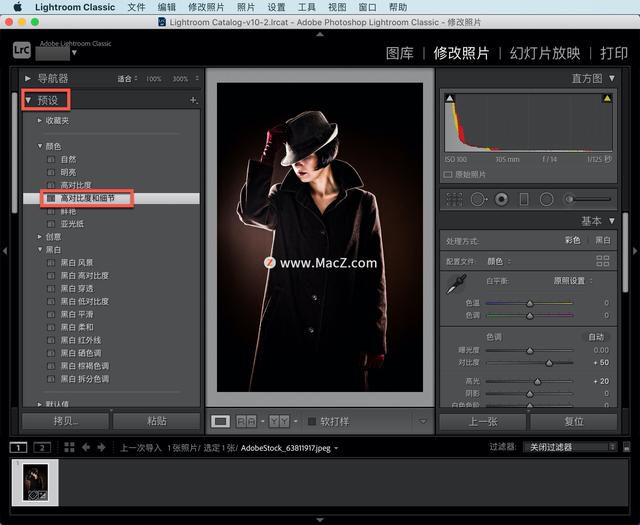
Task: Expand the 导航器 navigator panel
Action: pos(28,78)
